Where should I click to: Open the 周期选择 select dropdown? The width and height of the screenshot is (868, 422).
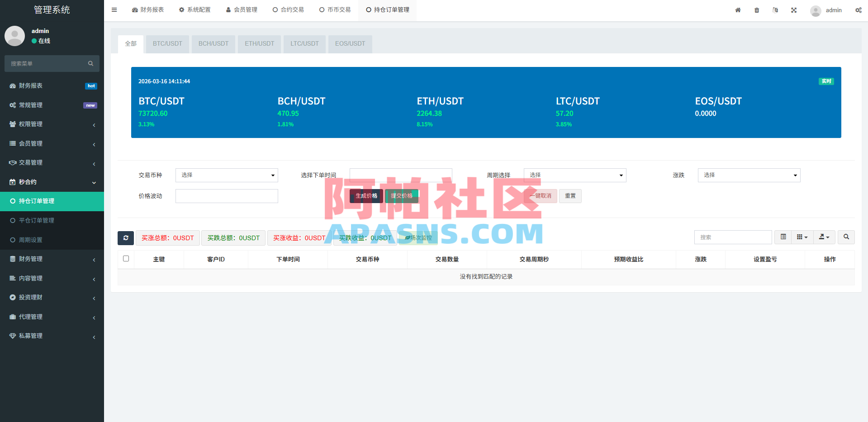(575, 175)
